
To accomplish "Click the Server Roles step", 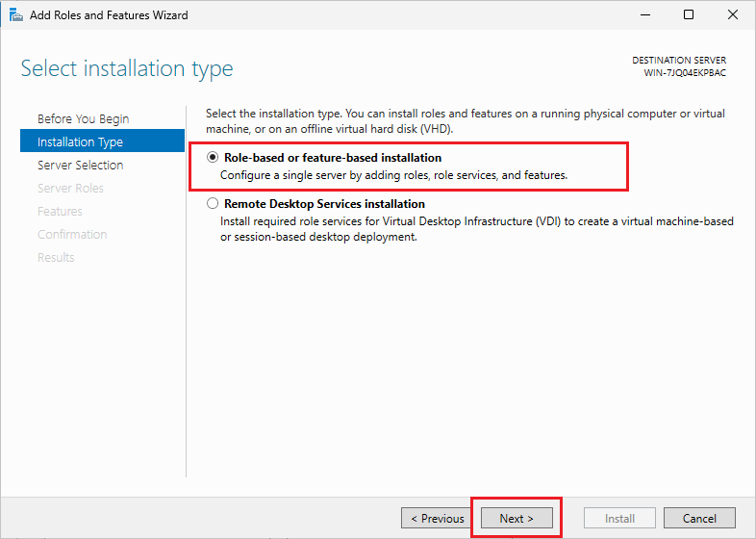I will 70,188.
